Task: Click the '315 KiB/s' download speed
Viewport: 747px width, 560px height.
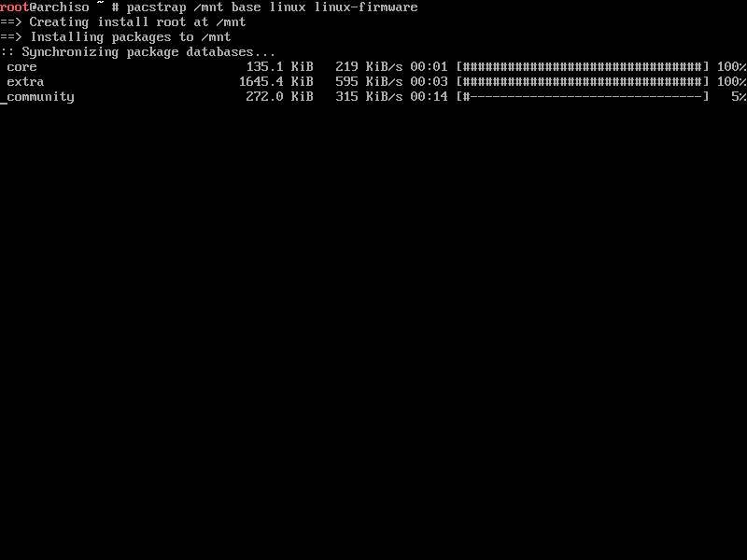Action: click(369, 97)
